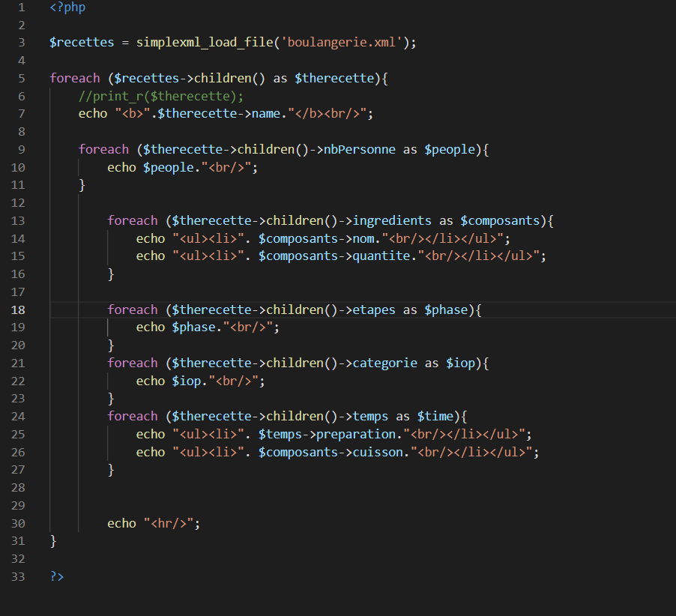The width and height of the screenshot is (676, 616).
Task: Click simplexml_load_file function name
Action: pyautogui.click(x=205, y=42)
